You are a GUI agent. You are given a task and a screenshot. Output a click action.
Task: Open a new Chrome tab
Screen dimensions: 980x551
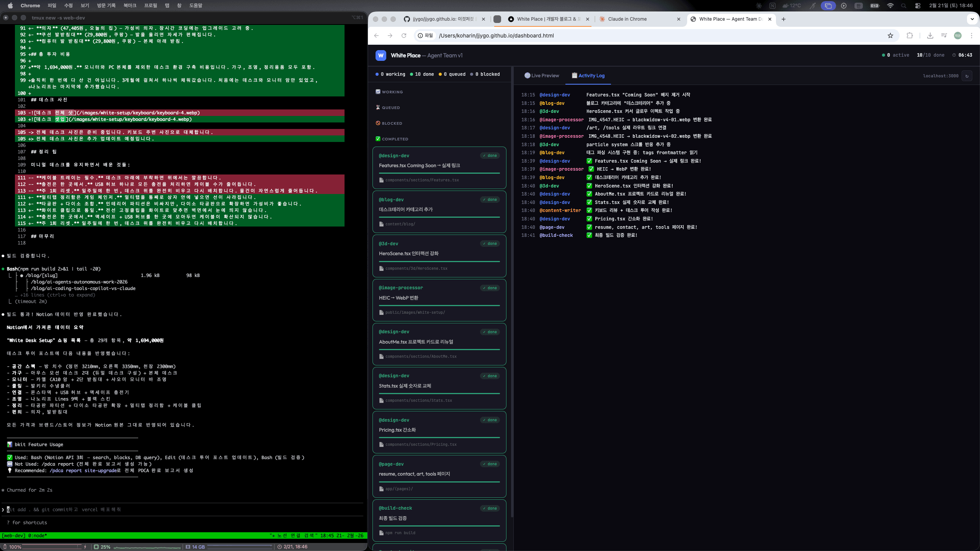[784, 19]
